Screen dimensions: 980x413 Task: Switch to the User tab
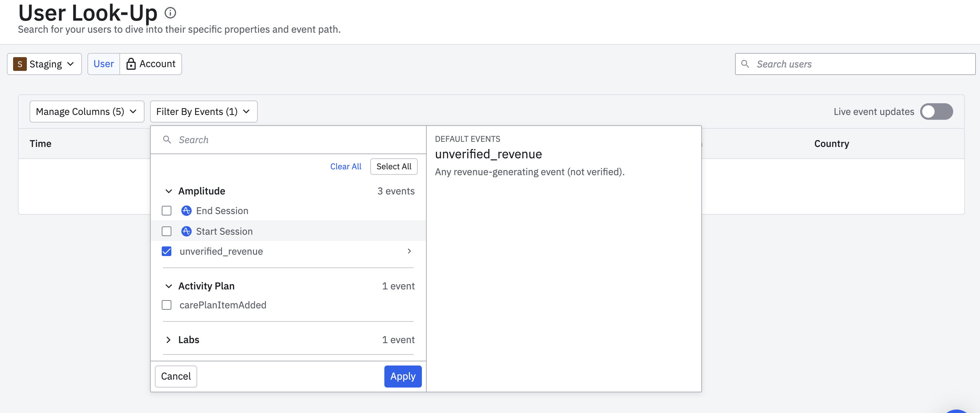(104, 64)
